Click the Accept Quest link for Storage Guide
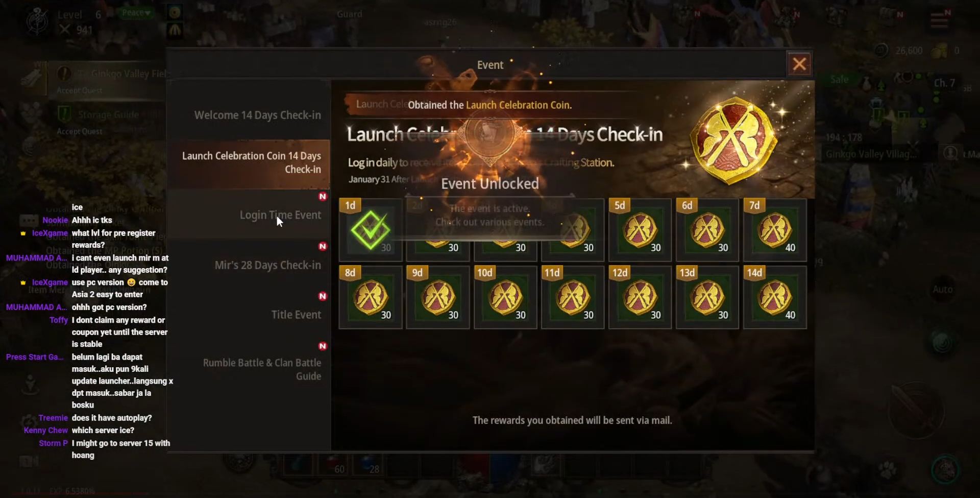The width and height of the screenshot is (980, 498). (x=80, y=131)
